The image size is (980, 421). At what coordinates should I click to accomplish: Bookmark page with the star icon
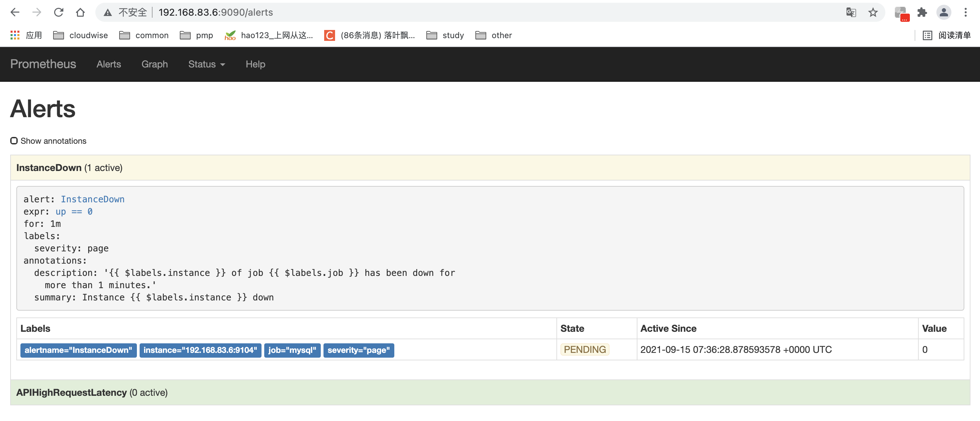pos(873,12)
